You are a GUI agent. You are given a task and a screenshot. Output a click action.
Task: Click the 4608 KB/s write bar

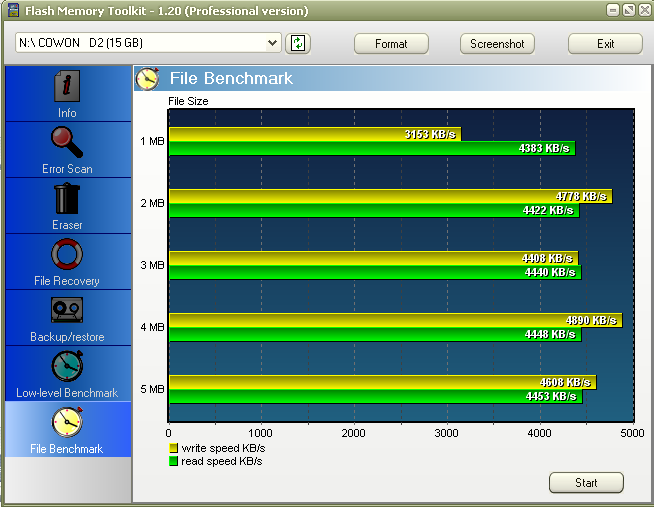pyautogui.click(x=382, y=383)
